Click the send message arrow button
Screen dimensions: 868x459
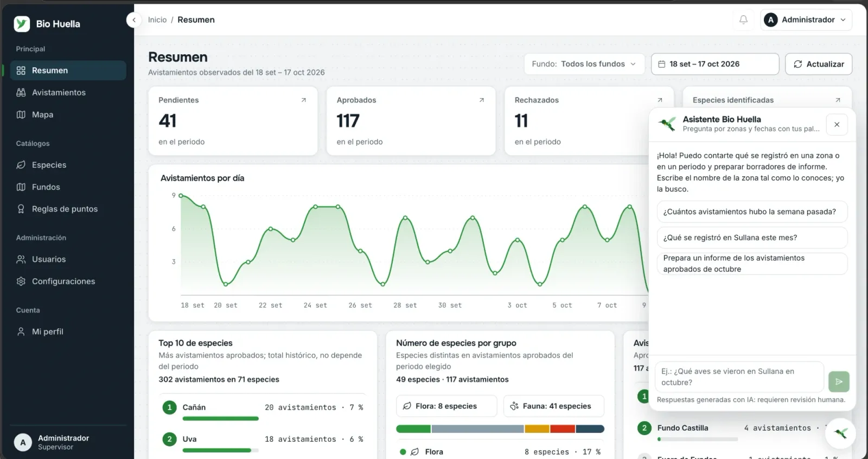(839, 381)
